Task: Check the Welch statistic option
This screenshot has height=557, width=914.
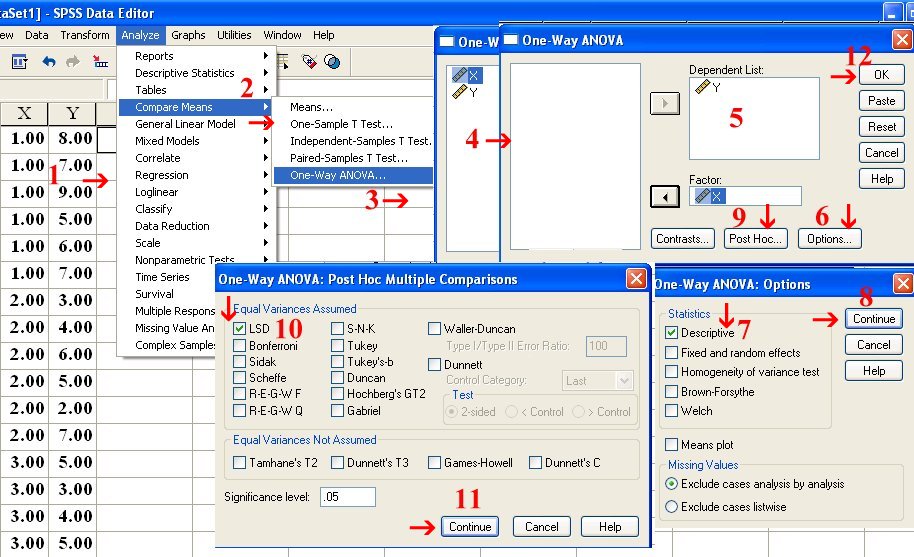Action: (672, 411)
